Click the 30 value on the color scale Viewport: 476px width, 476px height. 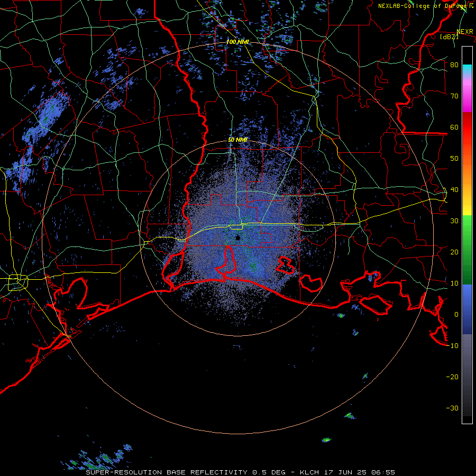[x=454, y=221]
